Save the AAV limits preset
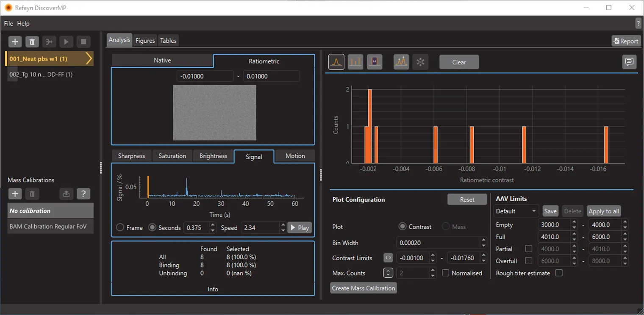Viewport: 644px width, 315px height. tap(550, 211)
